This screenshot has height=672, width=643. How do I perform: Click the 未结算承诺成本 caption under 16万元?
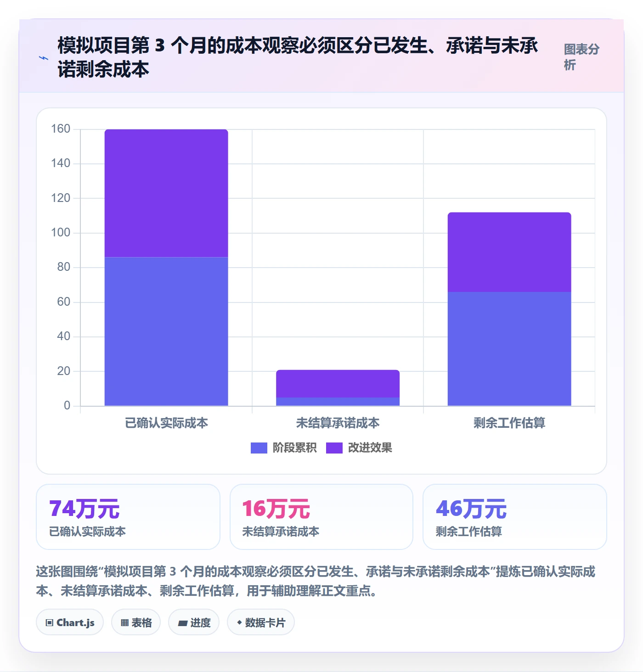[x=281, y=532]
